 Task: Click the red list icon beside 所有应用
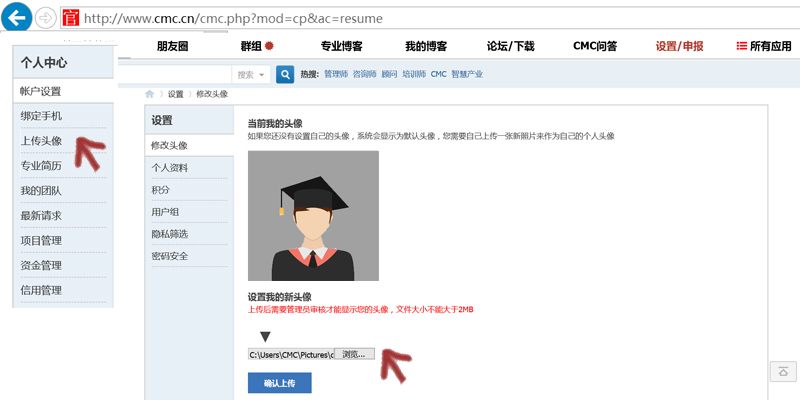pyautogui.click(x=741, y=46)
